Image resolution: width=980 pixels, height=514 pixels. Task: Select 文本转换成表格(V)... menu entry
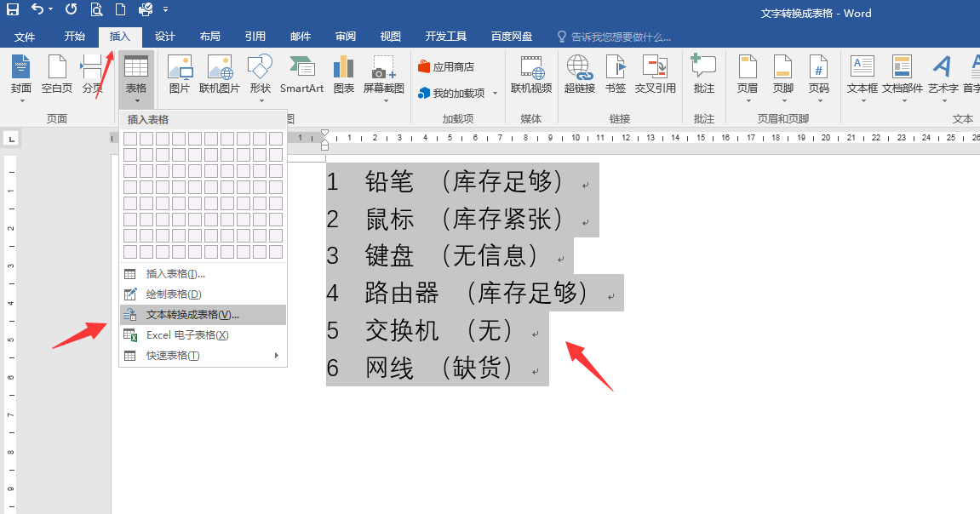pyautogui.click(x=203, y=315)
